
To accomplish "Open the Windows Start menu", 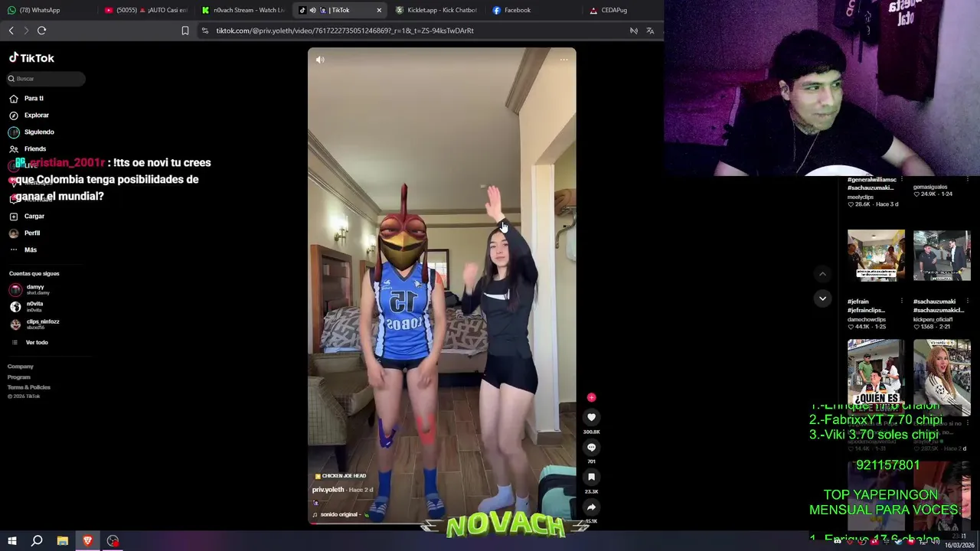I will point(11,541).
